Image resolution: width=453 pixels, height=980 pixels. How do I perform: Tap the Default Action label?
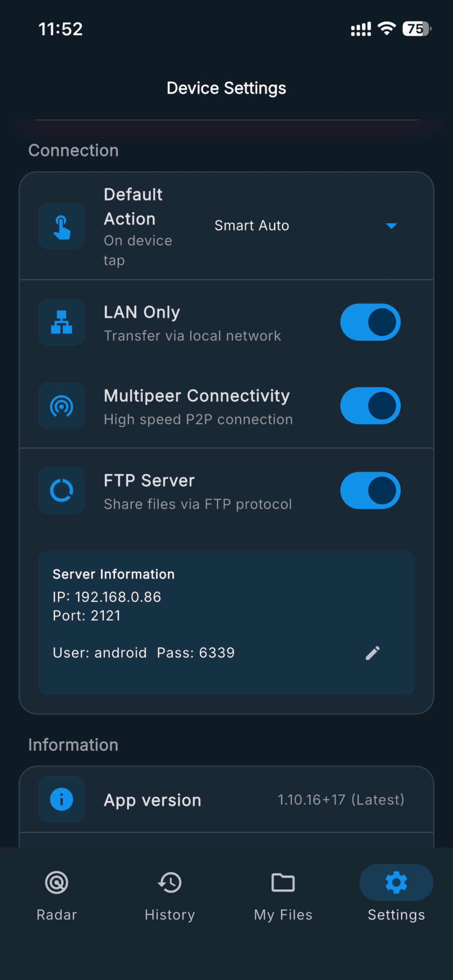click(133, 207)
